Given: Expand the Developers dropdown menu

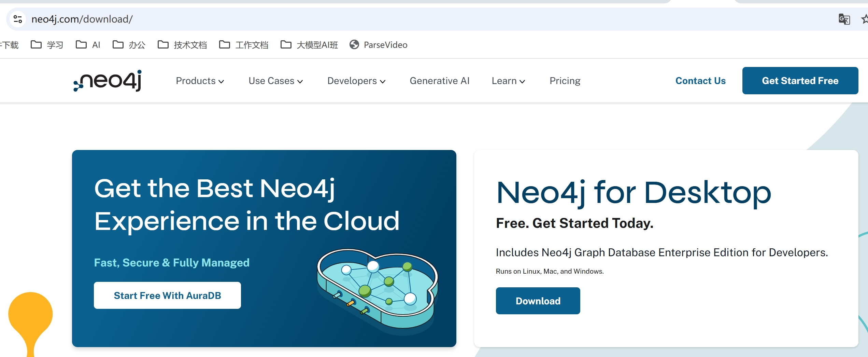Looking at the screenshot, I should point(356,81).
